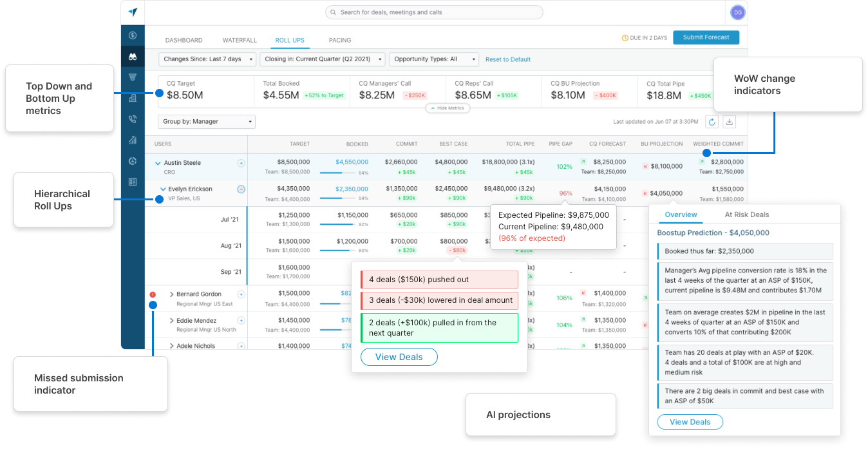Screen dimensions: 868x449
Task: Click the Reset to Default link
Action: (x=508, y=59)
